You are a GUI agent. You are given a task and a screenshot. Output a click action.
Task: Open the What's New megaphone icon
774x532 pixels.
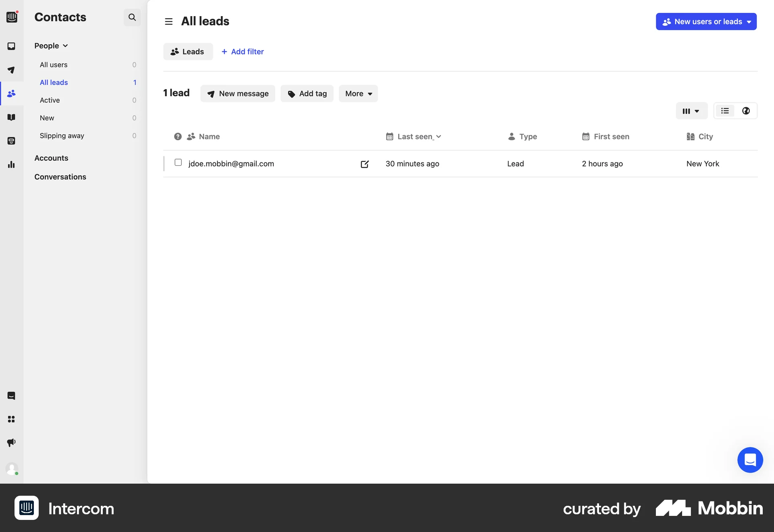tap(12, 442)
